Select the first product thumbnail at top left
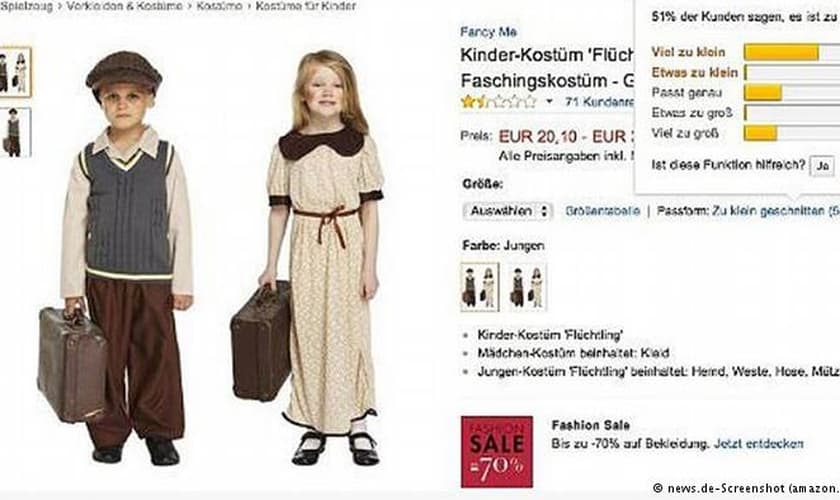The width and height of the screenshot is (840, 500). [15, 72]
